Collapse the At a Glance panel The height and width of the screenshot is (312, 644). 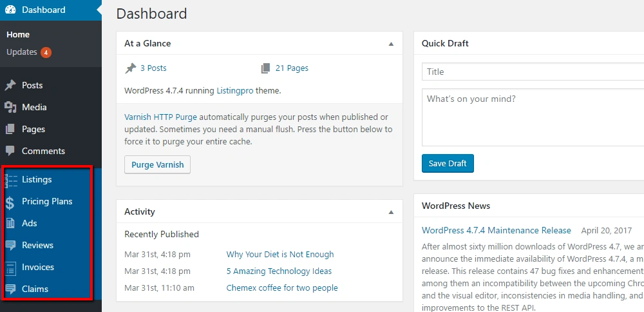391,44
